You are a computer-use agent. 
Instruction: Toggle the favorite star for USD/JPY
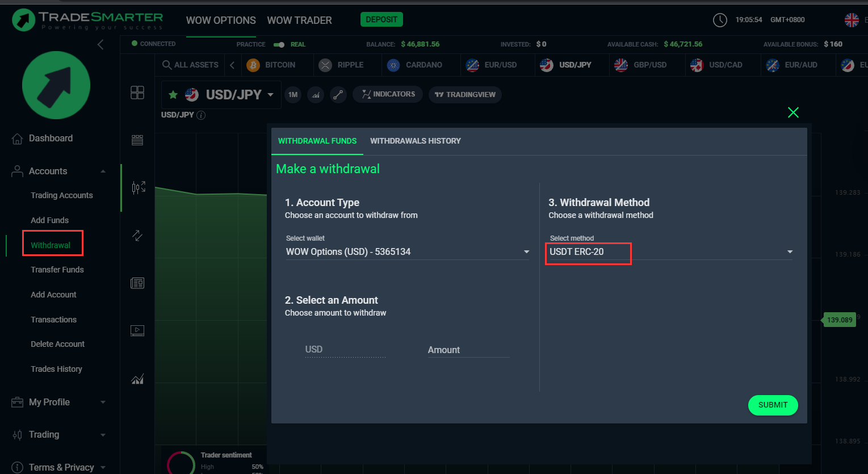pyautogui.click(x=173, y=95)
